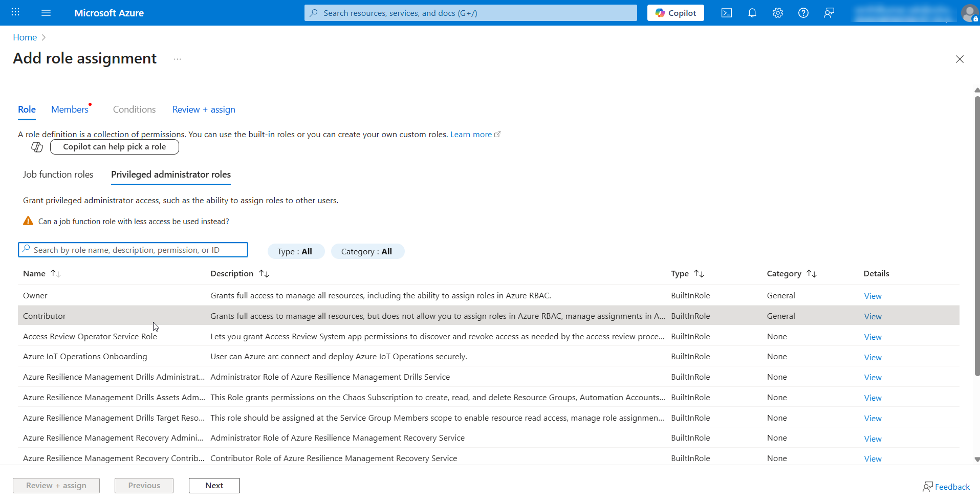Click the role name search field

point(133,250)
